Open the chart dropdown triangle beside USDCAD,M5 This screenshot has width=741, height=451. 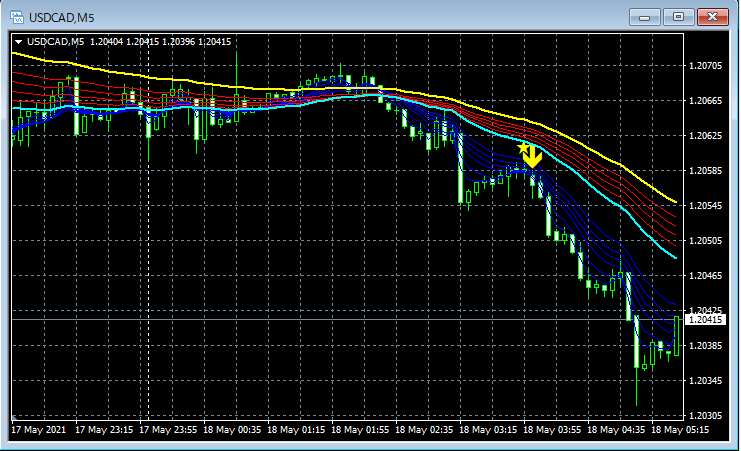[x=18, y=42]
